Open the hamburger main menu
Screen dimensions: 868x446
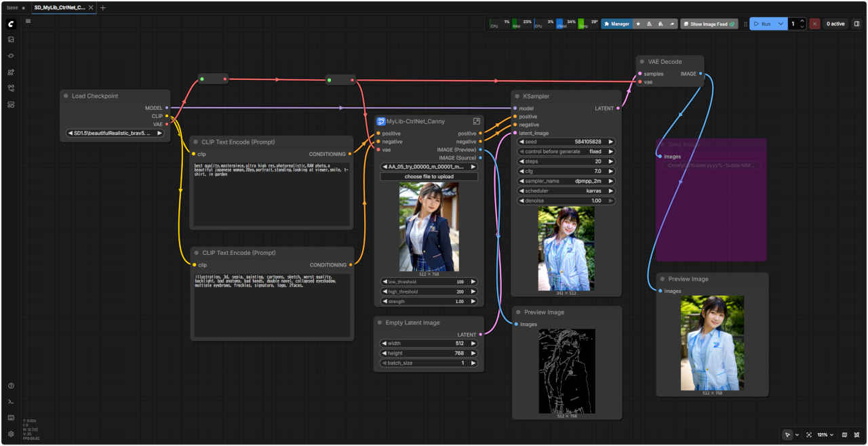tap(28, 21)
